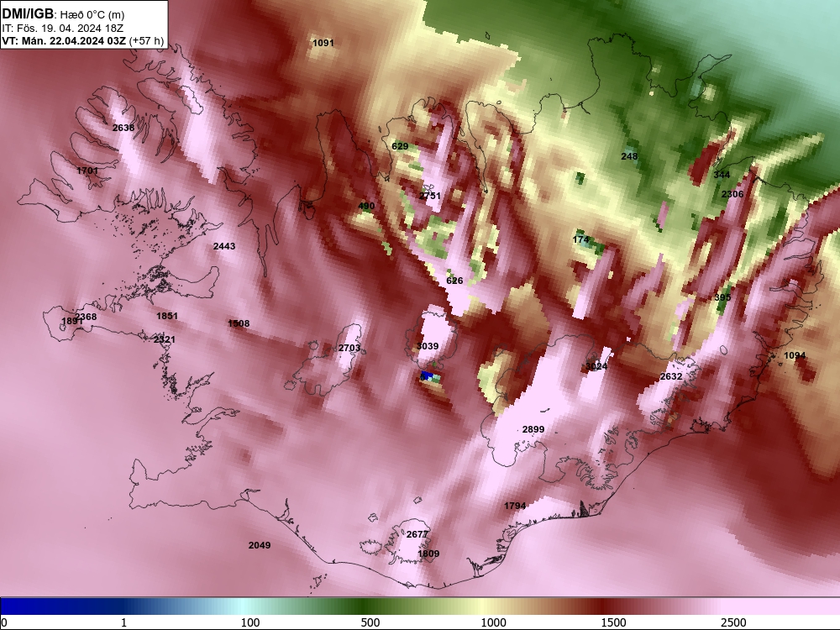
Task: Click the 2632 height value
Action: [x=670, y=376]
